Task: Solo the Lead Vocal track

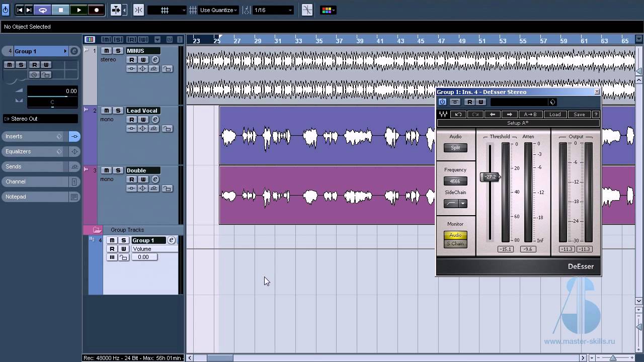Action: [118, 111]
